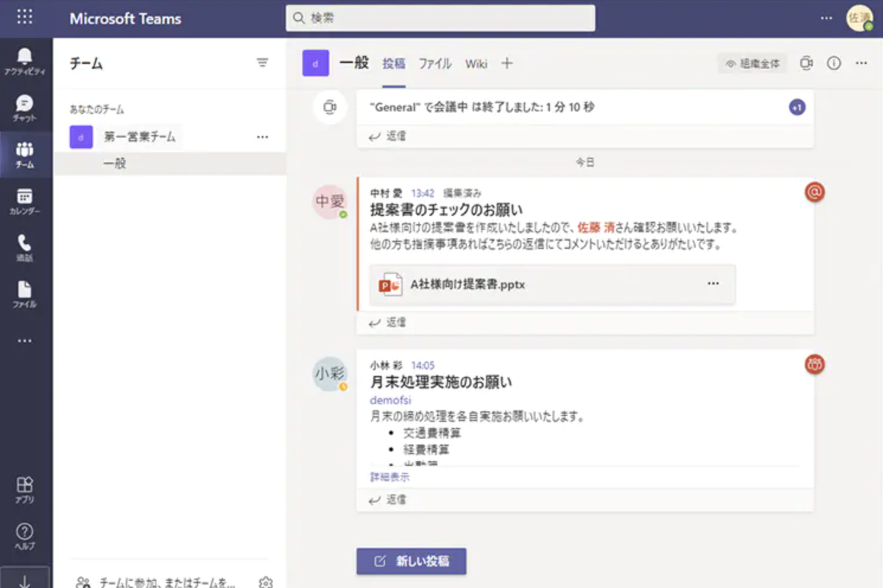This screenshot has width=883, height=588.
Task: Switch to the 投稿 tab
Action: pyautogui.click(x=393, y=63)
